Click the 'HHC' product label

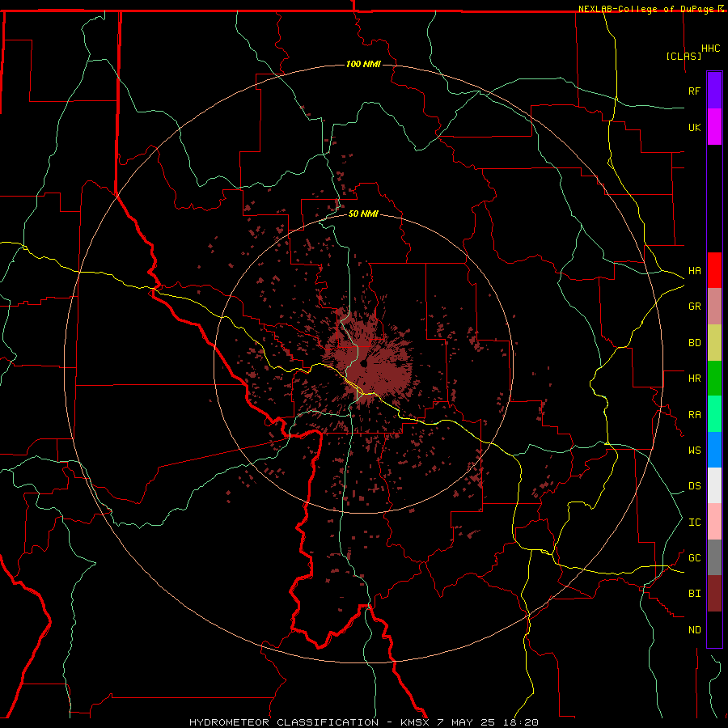pyautogui.click(x=711, y=49)
